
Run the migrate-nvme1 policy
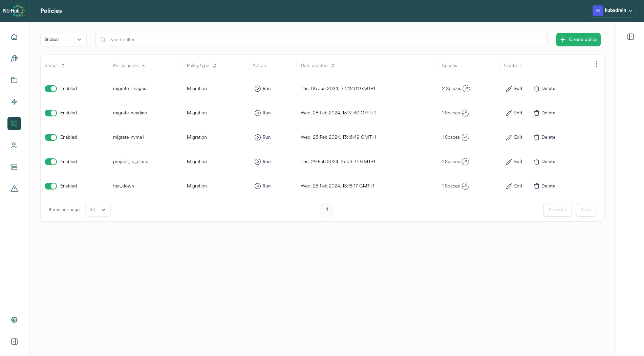(x=262, y=137)
